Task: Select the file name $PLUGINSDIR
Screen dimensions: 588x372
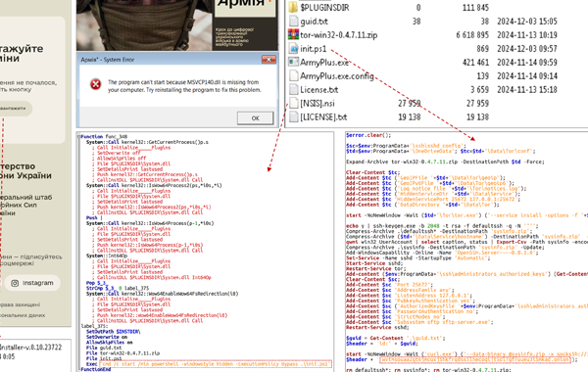Action: (x=324, y=8)
